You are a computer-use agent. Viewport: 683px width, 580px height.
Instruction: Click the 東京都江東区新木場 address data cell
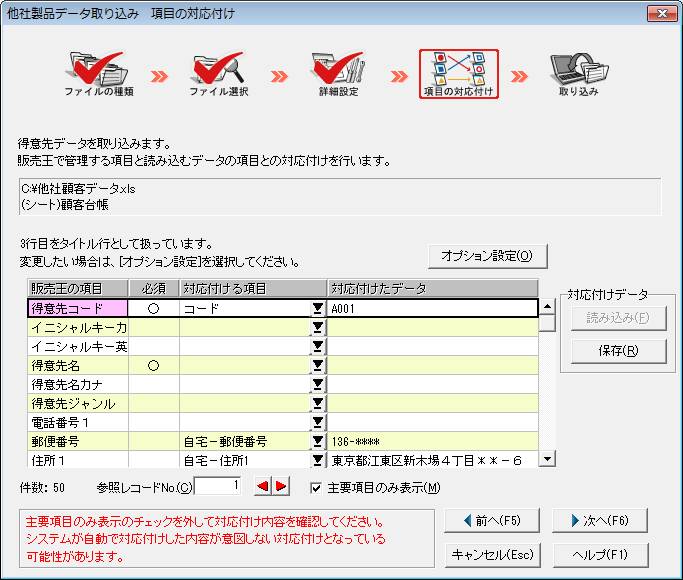433,460
